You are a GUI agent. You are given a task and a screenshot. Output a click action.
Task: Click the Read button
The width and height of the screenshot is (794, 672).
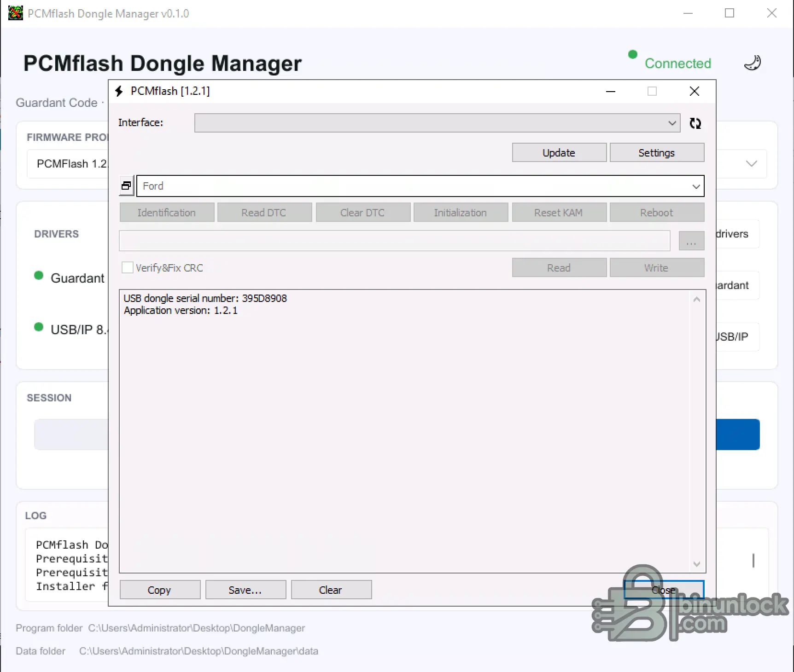pyautogui.click(x=559, y=268)
